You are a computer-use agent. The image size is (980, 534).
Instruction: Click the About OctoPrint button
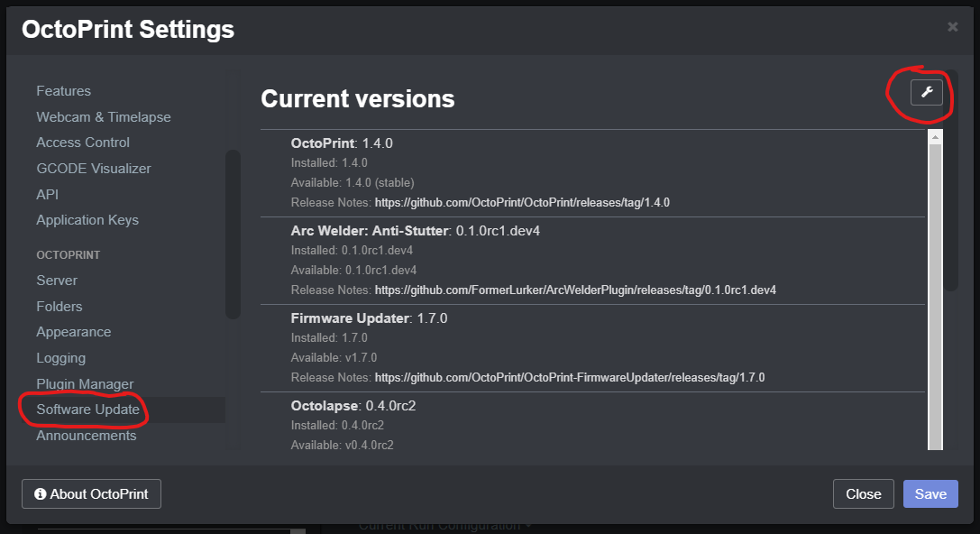90,493
